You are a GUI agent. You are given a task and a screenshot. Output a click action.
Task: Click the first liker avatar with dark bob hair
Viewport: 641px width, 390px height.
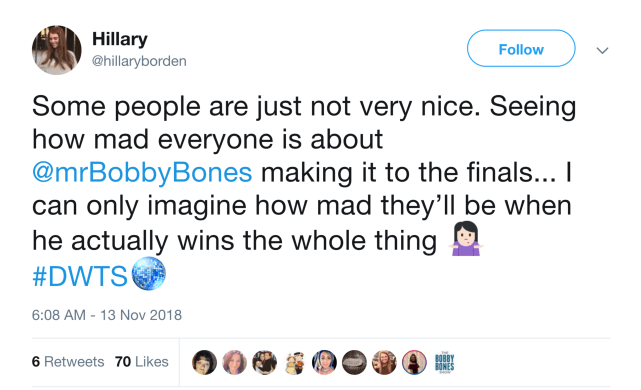point(204,362)
